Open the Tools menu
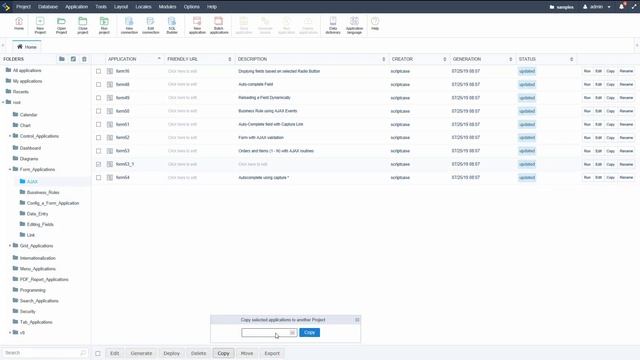The width and height of the screenshot is (640, 360). pos(101,7)
